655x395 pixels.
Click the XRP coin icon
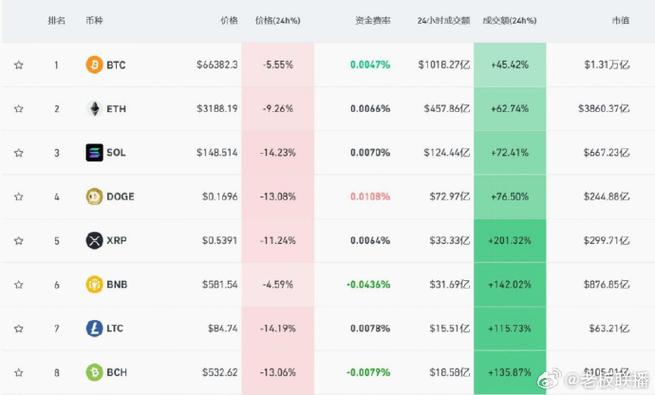(x=94, y=241)
